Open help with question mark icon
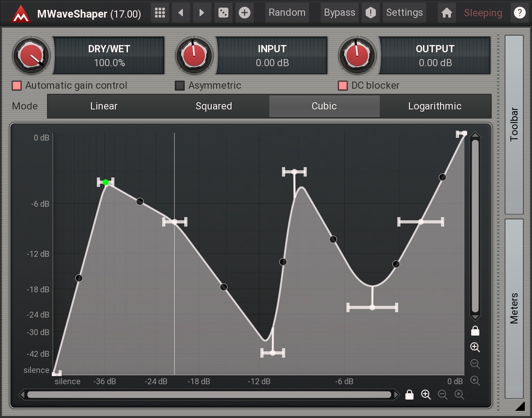 pyautogui.click(x=519, y=13)
